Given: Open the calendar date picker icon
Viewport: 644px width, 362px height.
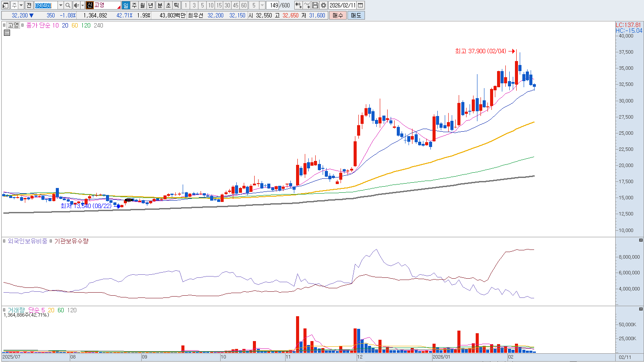Looking at the screenshot, I should pos(360,5).
